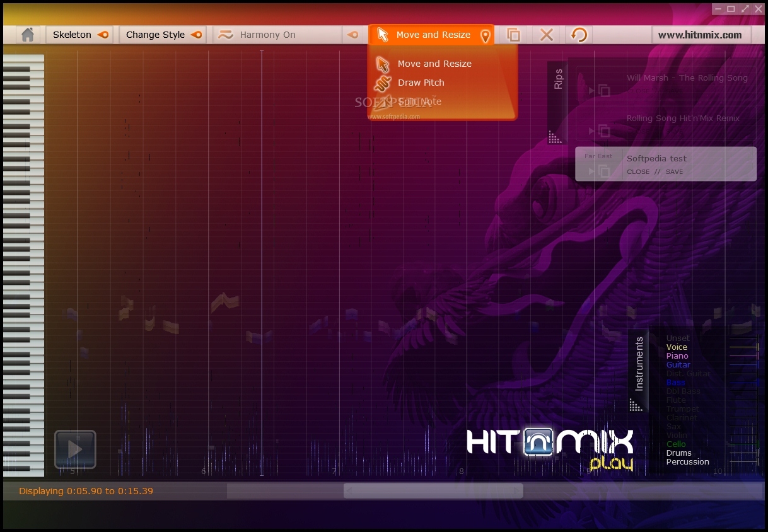Select Move and Resize from tool menu
The height and width of the screenshot is (532, 768).
434,64
